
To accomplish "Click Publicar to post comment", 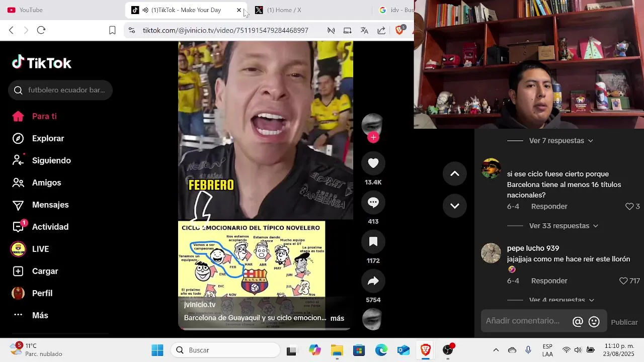I will pyautogui.click(x=624, y=322).
